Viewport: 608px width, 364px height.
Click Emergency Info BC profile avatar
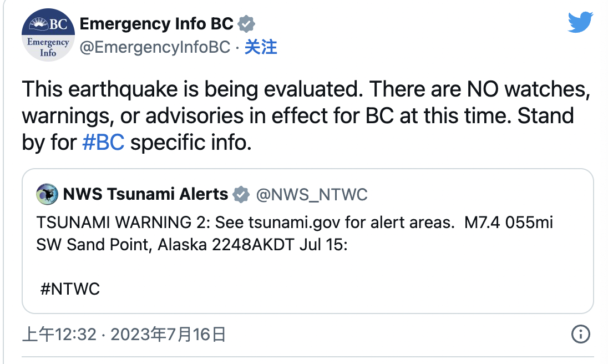(48, 35)
